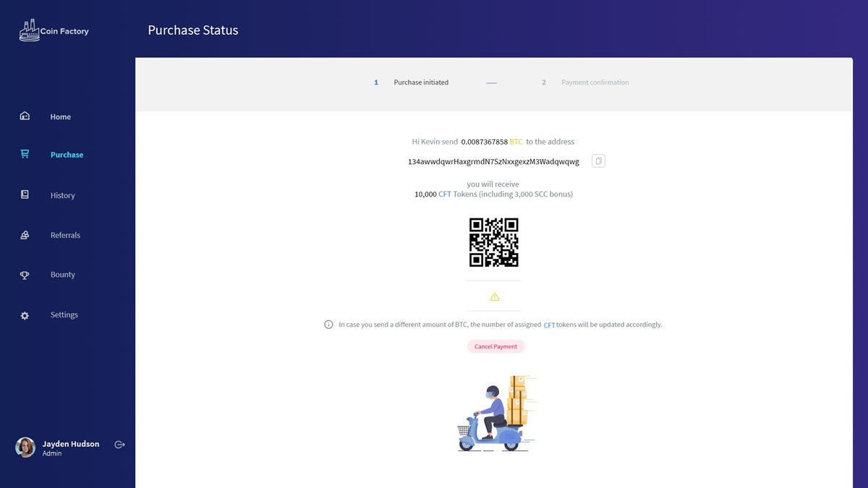Open the Purchase menu item

[67, 154]
